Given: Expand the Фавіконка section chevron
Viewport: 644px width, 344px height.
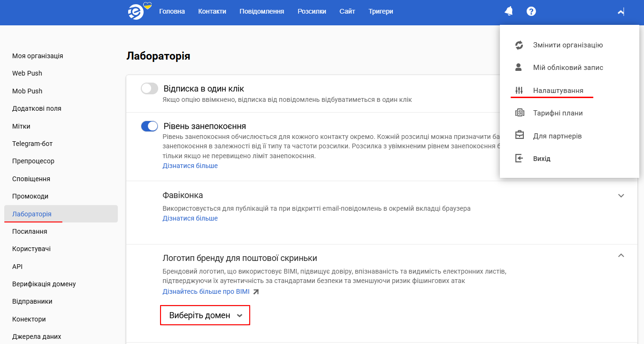Looking at the screenshot, I should [x=621, y=196].
